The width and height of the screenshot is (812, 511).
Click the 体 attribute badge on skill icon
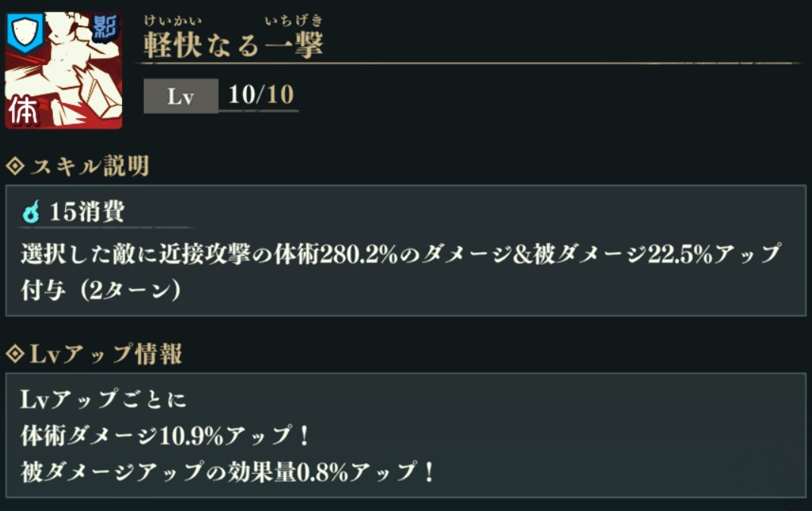(x=23, y=111)
